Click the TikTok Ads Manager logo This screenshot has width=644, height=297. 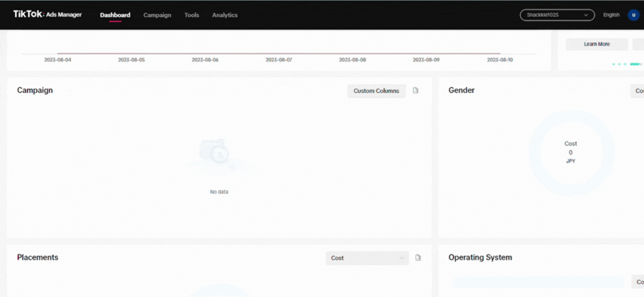pyautogui.click(x=47, y=14)
